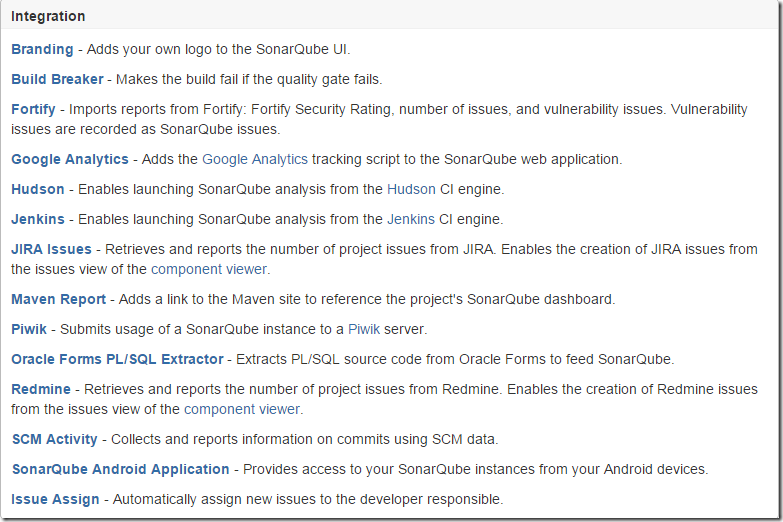Open the SCM Activity plugin link

[55, 439]
